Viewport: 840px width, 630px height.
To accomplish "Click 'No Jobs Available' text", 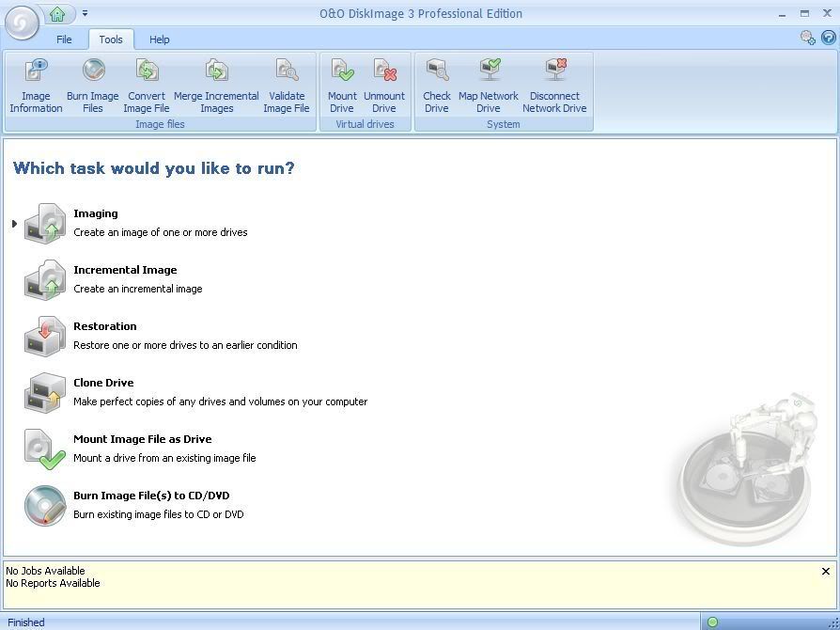I will [45, 571].
